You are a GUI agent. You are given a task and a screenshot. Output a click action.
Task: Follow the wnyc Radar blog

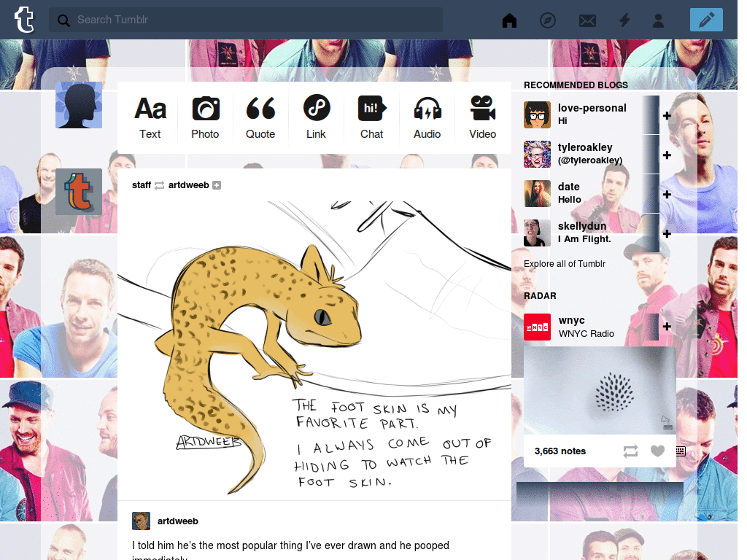click(667, 326)
